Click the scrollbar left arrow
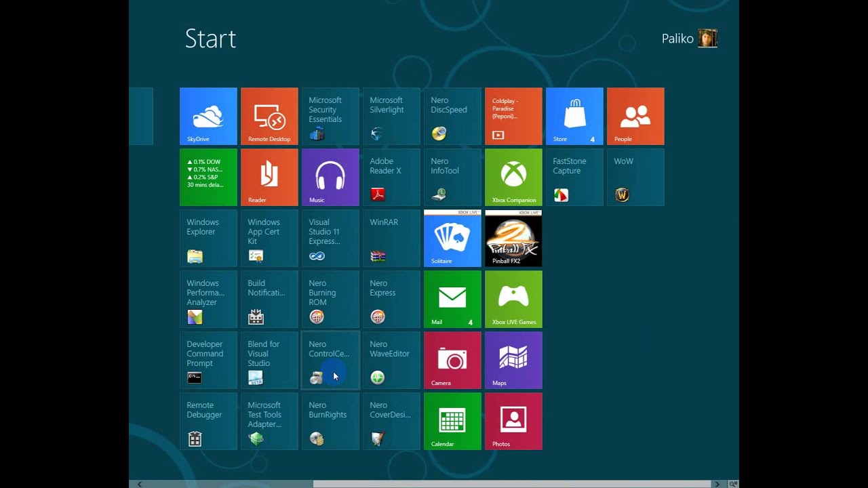868x488 pixels. [x=140, y=484]
